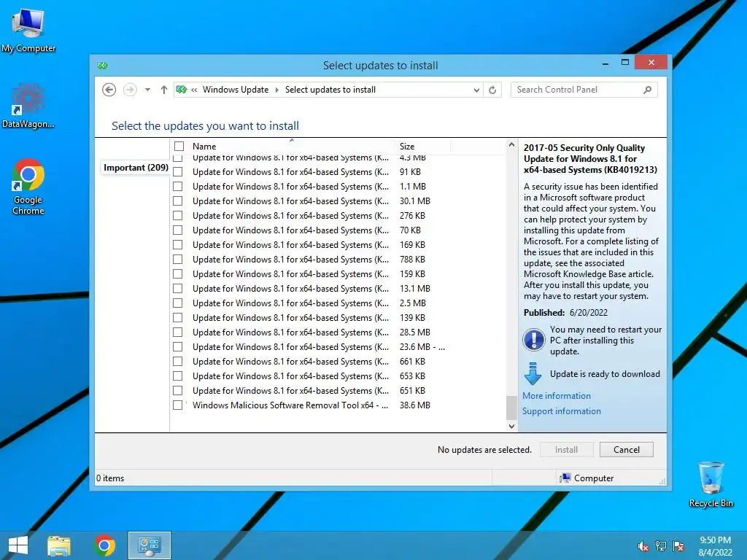
Task: Open the taskbar clock showing 9:50 PM
Action: (715, 546)
